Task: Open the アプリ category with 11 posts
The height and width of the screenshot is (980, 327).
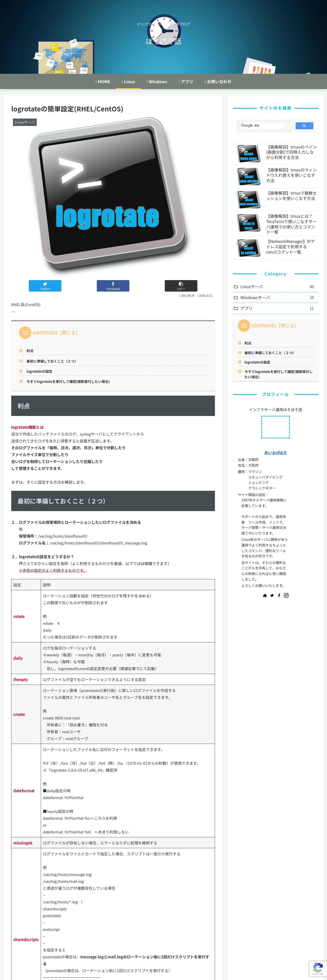Action: point(275,308)
